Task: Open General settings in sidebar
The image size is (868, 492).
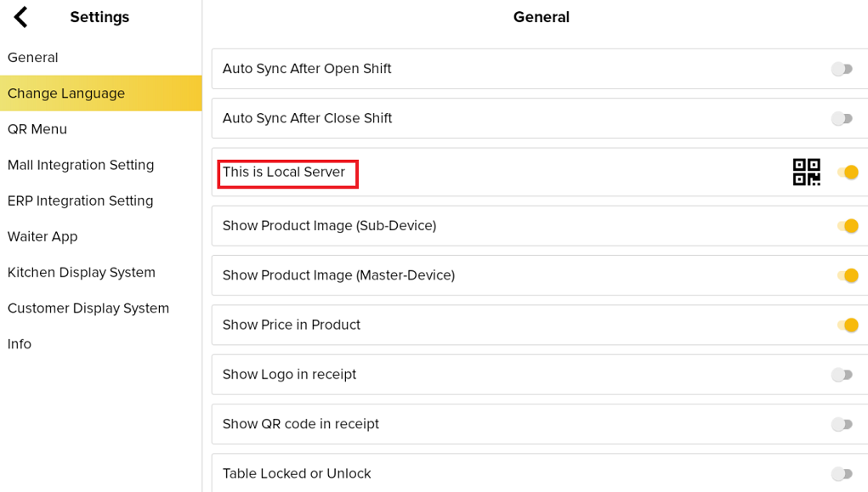Action: pos(33,58)
